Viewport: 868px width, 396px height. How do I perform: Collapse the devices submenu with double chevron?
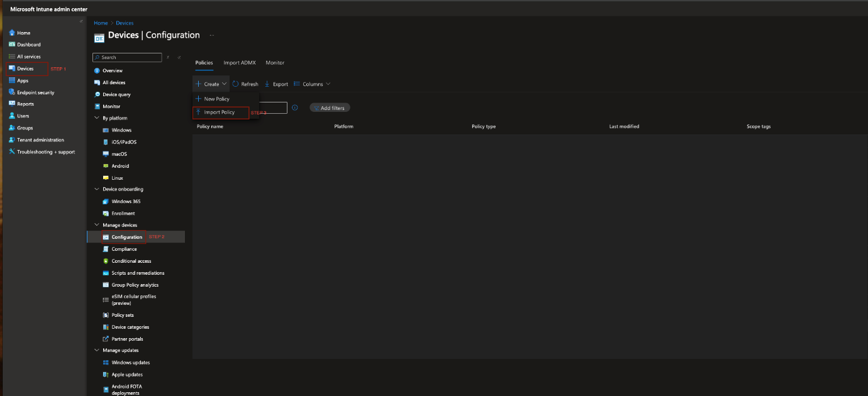[x=179, y=57]
